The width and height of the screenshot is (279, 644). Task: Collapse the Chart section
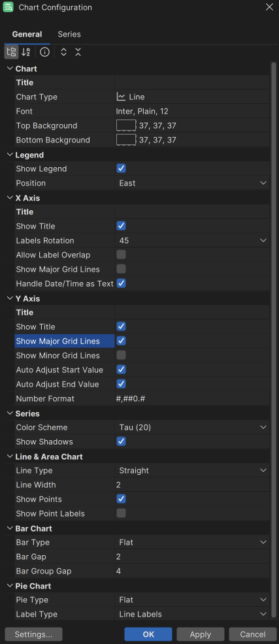pyautogui.click(x=10, y=69)
